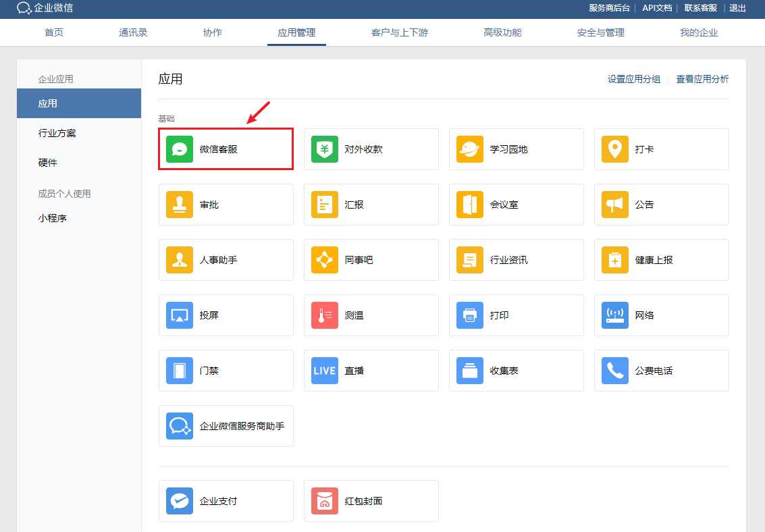Open the 企业微信服务商助手 icon
This screenshot has height=532, width=765.
(x=180, y=426)
